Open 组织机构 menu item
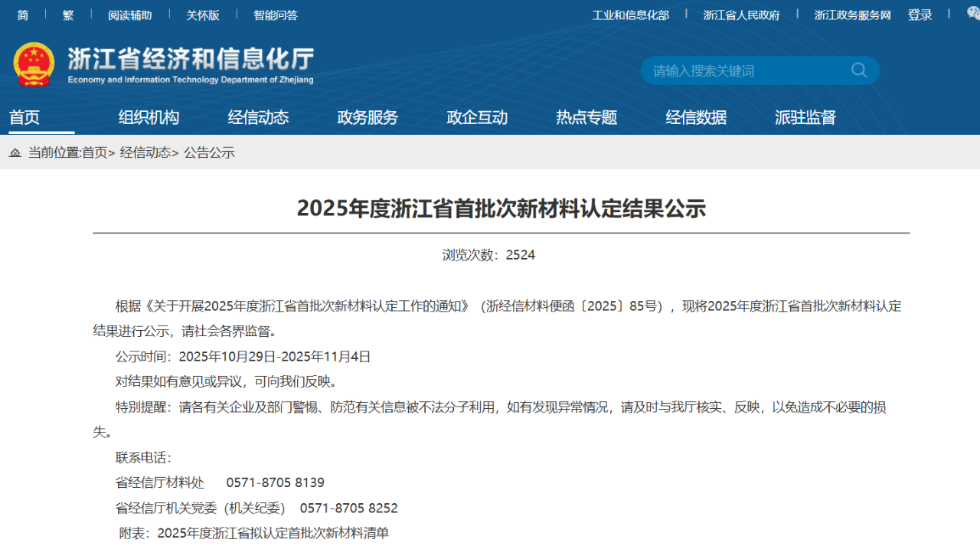Viewport: 980px width, 546px height. click(x=149, y=118)
